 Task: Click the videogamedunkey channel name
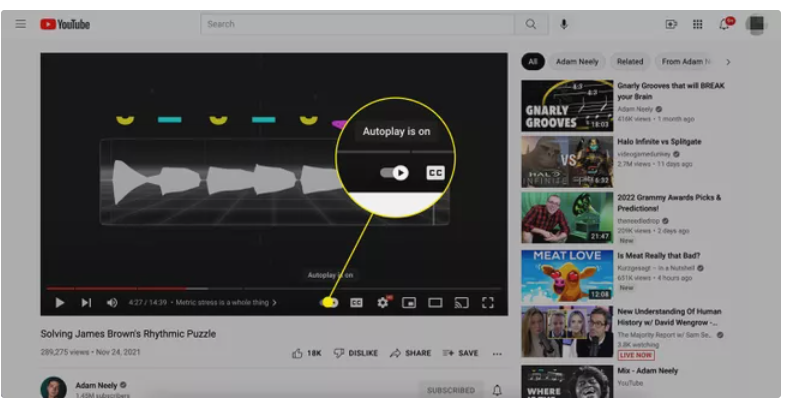(x=644, y=154)
